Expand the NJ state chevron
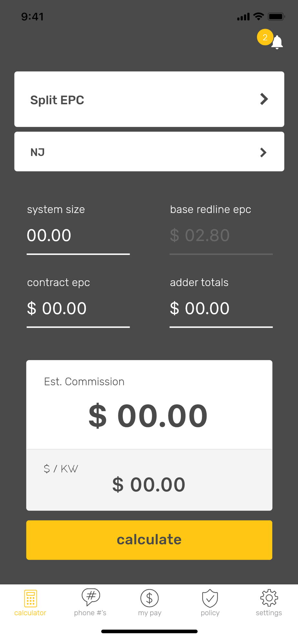 [263, 152]
